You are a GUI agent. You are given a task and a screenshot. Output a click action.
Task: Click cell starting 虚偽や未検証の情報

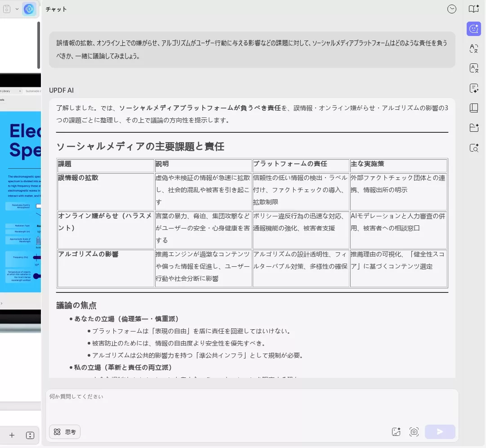click(203, 192)
